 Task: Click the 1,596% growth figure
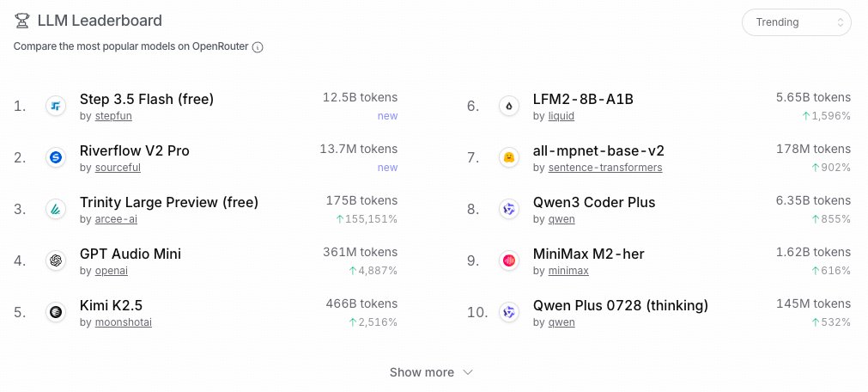tap(826, 116)
